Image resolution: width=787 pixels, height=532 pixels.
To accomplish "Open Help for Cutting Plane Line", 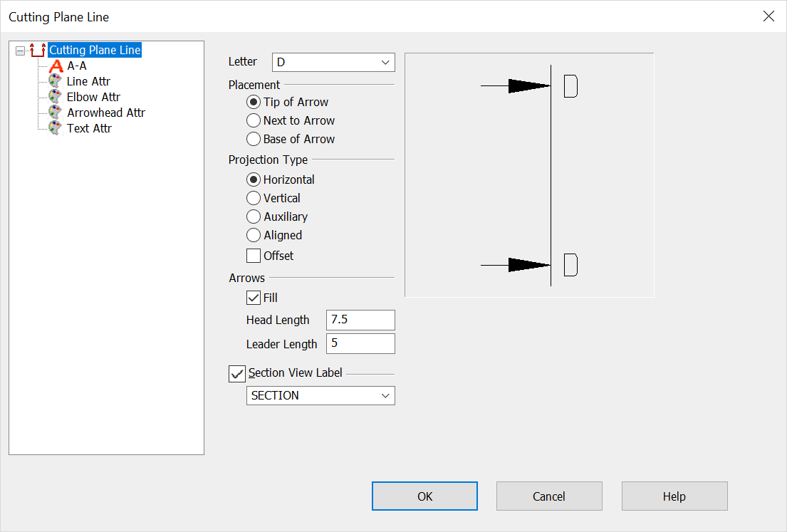I will [x=674, y=496].
